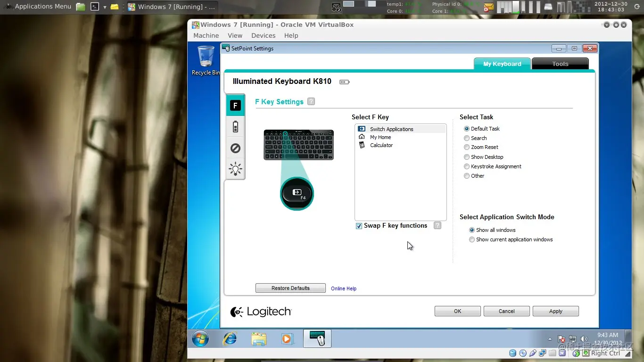Click the SetPoint taskbar button
The image size is (644, 362).
pos(317,338)
